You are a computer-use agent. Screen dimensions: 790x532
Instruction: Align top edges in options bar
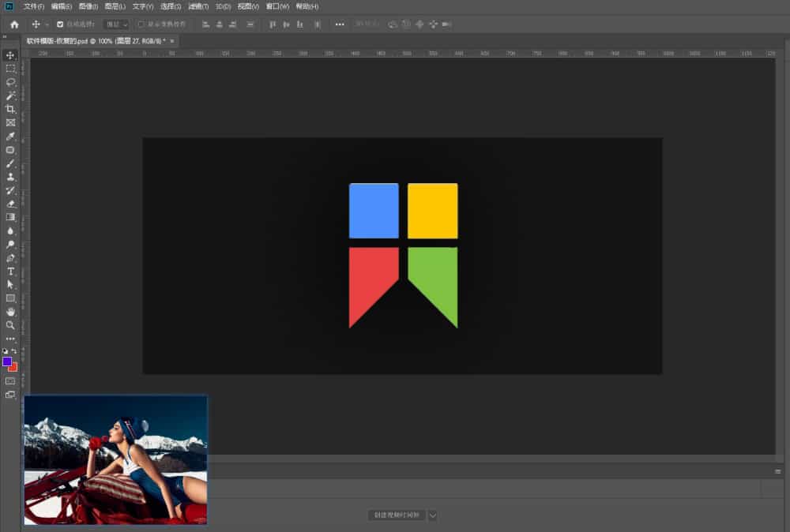pos(273,24)
